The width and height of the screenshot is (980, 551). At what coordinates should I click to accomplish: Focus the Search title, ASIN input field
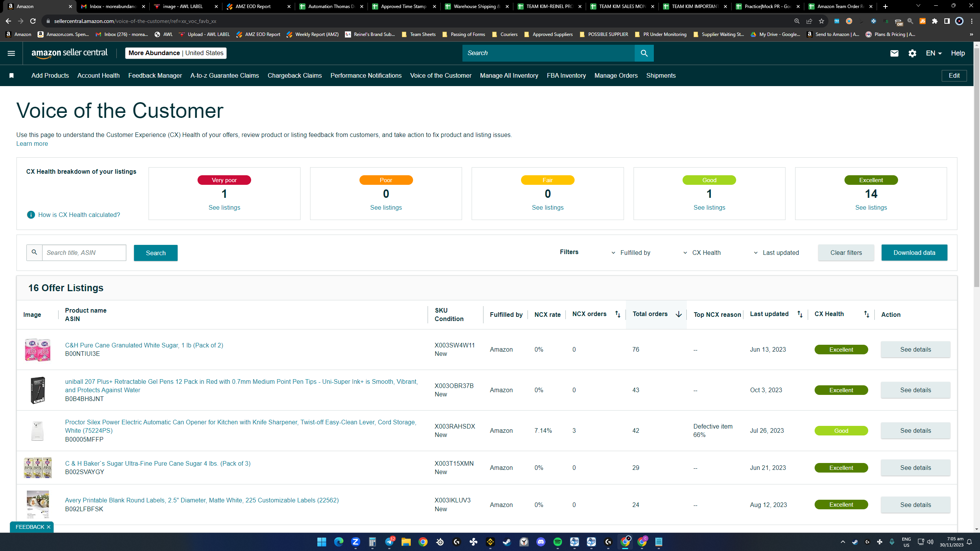coord(84,253)
